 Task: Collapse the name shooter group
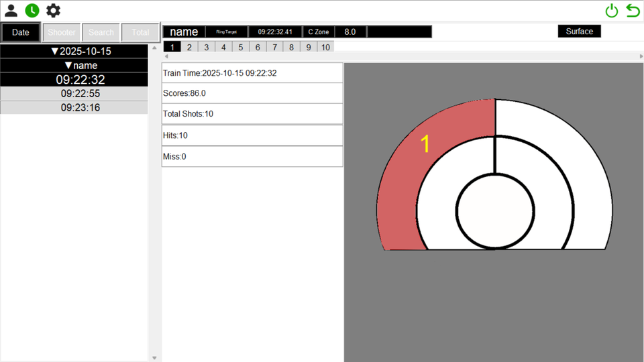click(74, 66)
